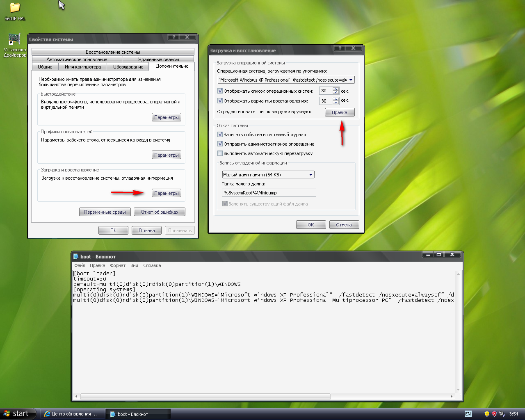Switch to the Имя компьютера tab
The width and height of the screenshot is (525, 420).
point(83,67)
